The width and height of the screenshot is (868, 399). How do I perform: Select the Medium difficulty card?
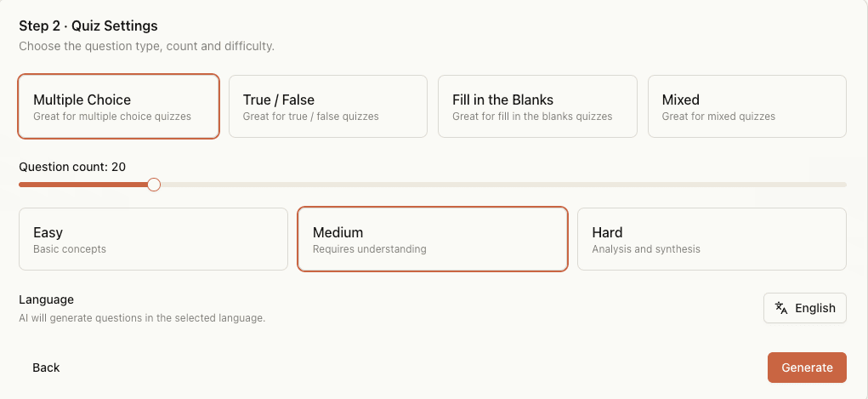(x=432, y=239)
